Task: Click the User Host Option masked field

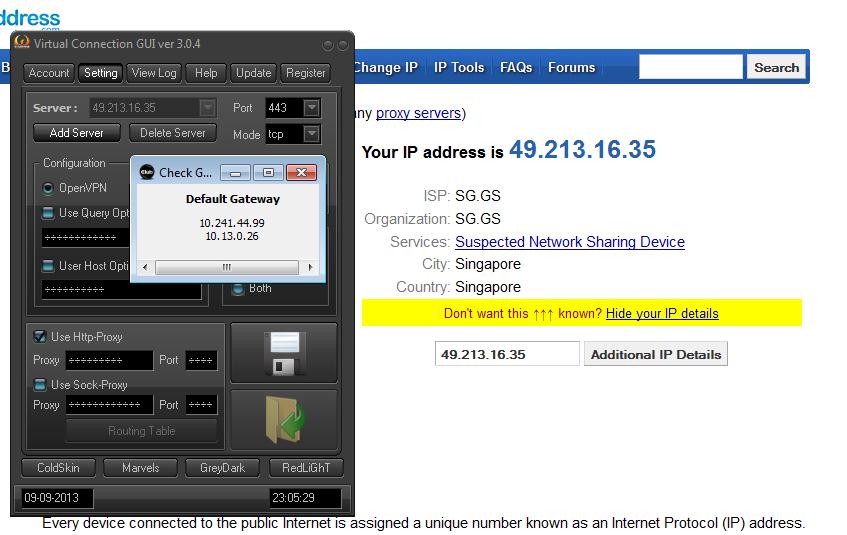Action: click(x=122, y=290)
